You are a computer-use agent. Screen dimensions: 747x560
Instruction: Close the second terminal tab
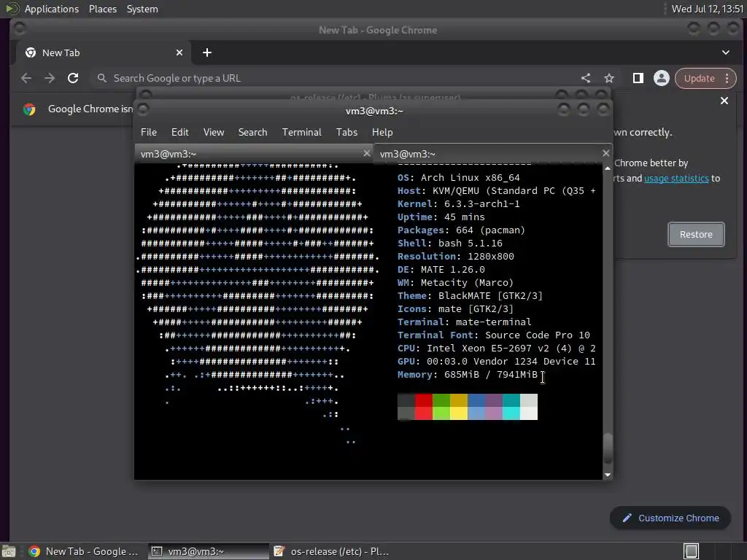pyautogui.click(x=605, y=153)
